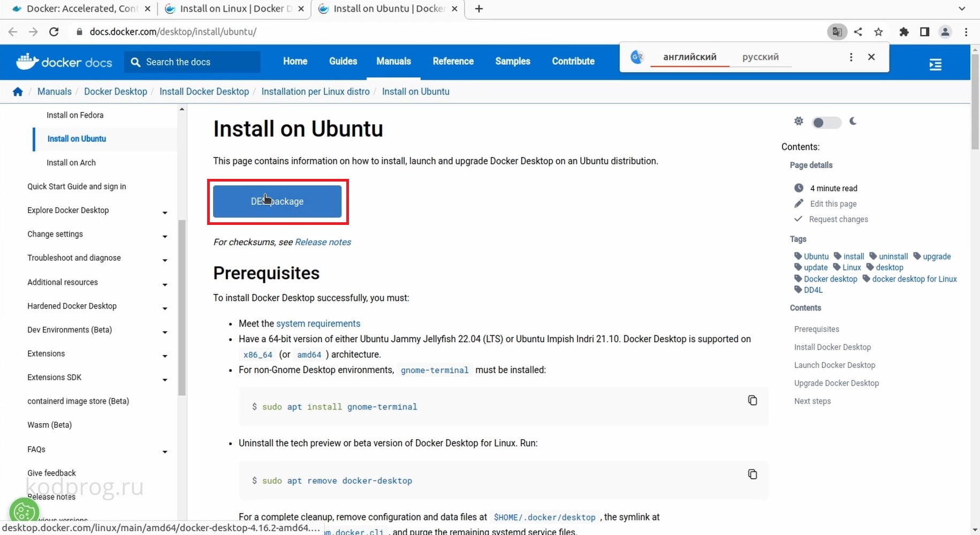Expand the FAQs section

(165, 451)
